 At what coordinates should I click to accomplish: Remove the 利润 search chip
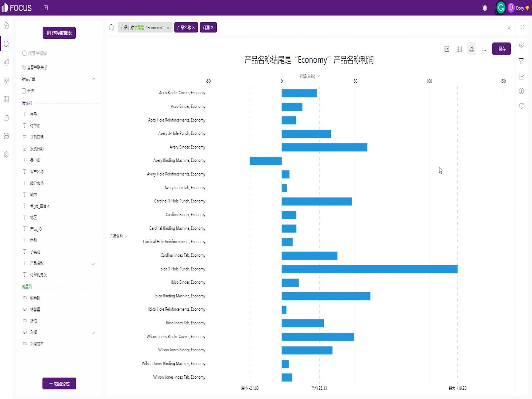[x=212, y=27]
